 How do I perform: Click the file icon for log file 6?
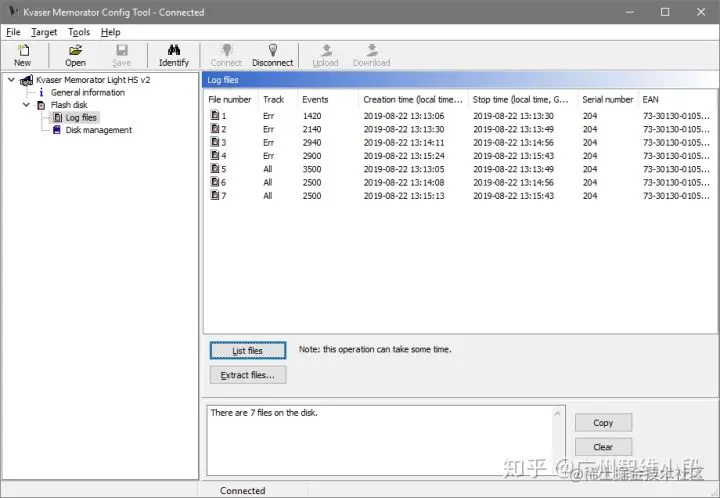(x=214, y=181)
